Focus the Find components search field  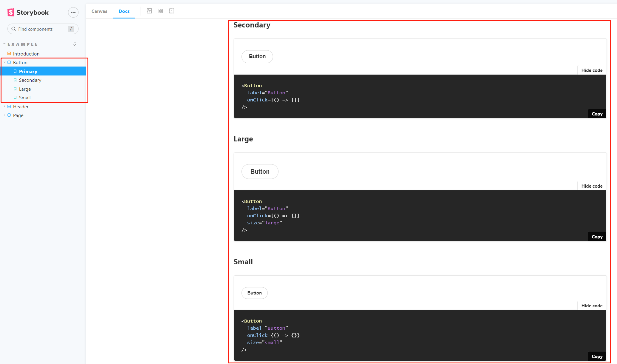click(x=42, y=29)
